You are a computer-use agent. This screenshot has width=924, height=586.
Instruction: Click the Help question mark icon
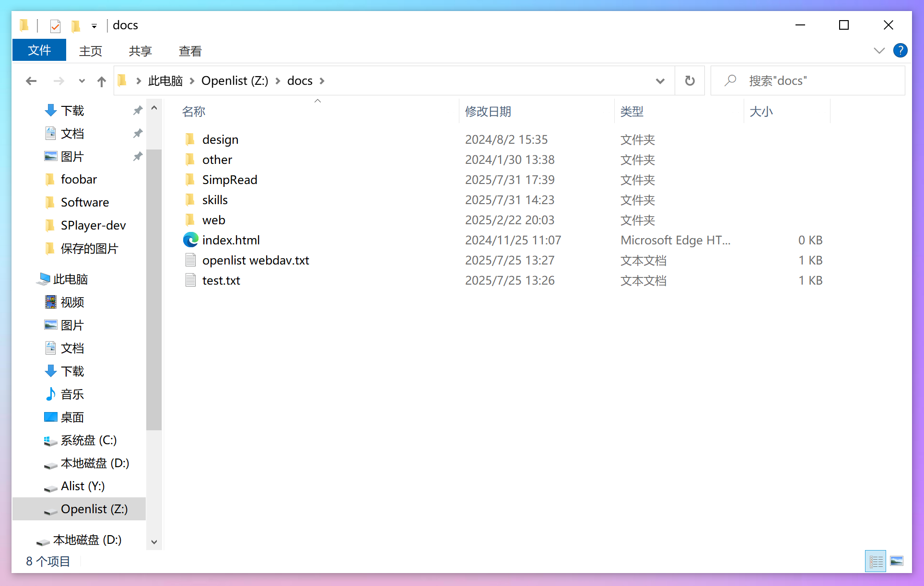pyautogui.click(x=900, y=50)
